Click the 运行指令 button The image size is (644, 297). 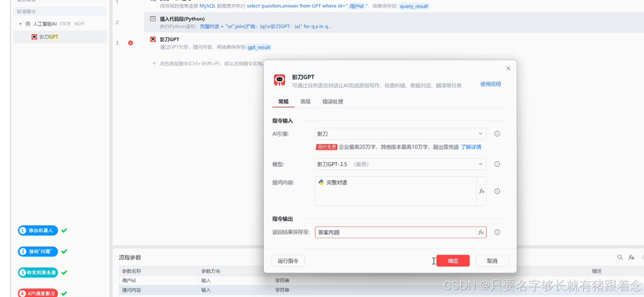tap(288, 261)
